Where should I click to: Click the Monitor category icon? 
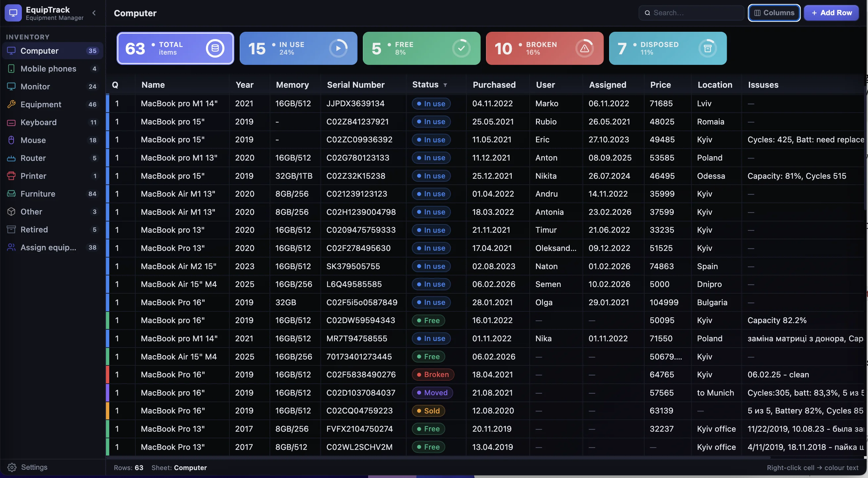(x=11, y=87)
